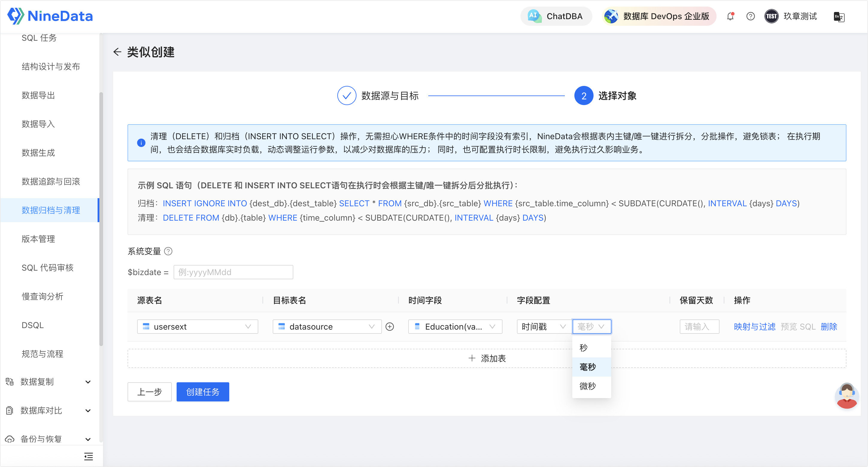Expand the 备份与恢复 section chevron
This screenshot has height=467, width=868.
[88, 439]
